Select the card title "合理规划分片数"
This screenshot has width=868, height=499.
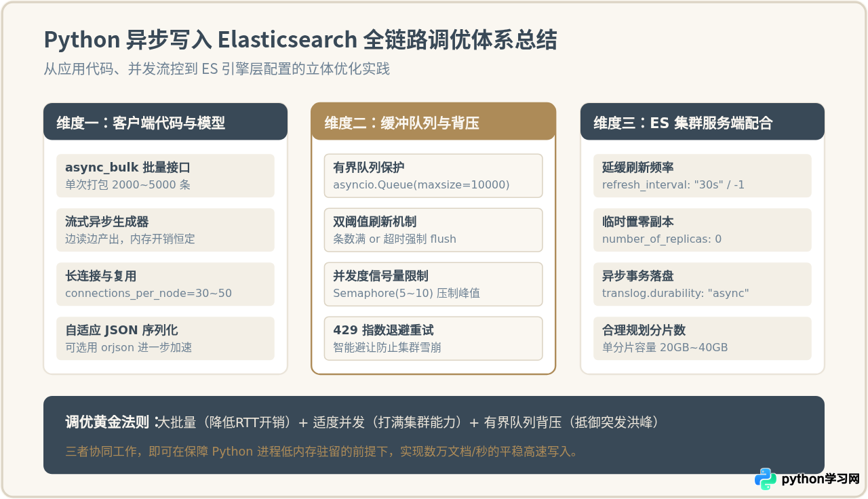click(644, 330)
